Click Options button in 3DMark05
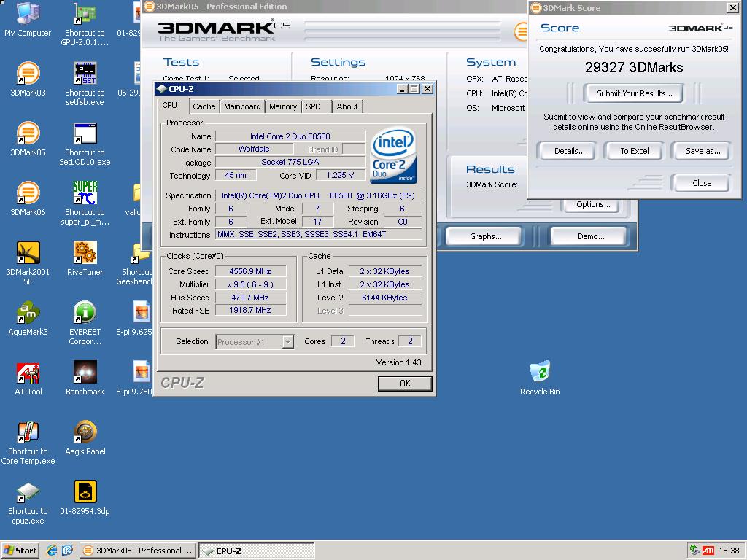Viewport: 747px width, 560px height. click(592, 205)
